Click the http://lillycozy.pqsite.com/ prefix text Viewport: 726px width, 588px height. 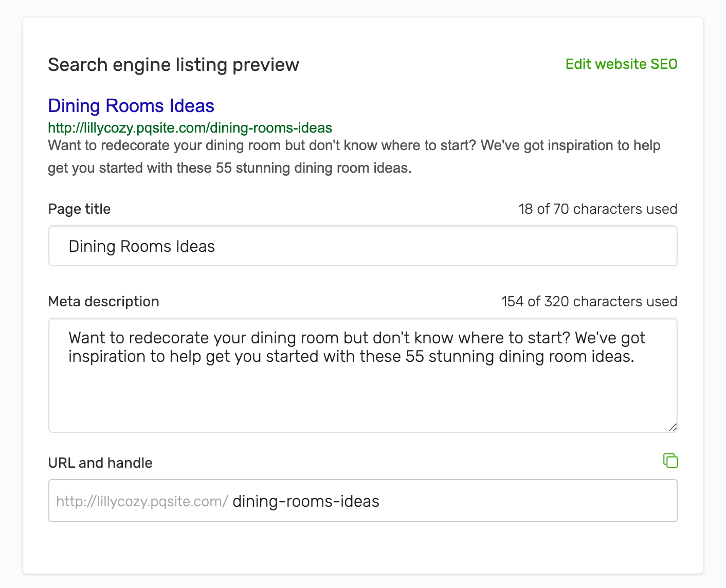click(142, 502)
